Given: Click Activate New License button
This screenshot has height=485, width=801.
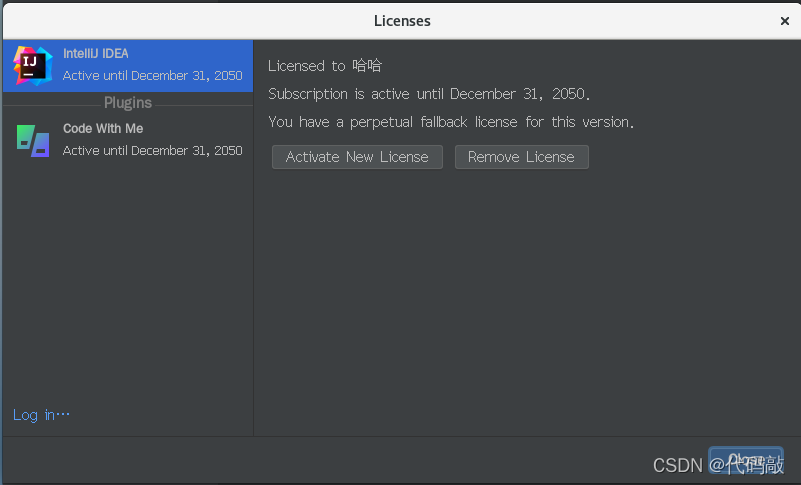Looking at the screenshot, I should (x=357, y=157).
